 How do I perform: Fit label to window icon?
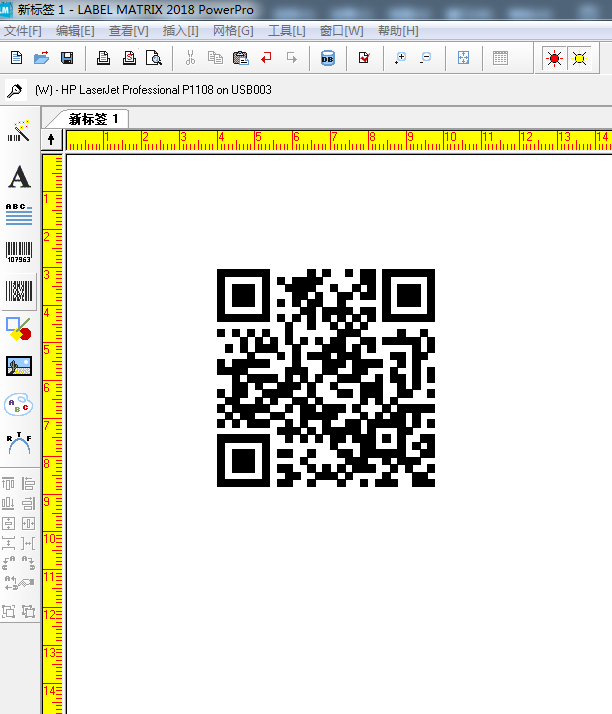[x=463, y=58]
